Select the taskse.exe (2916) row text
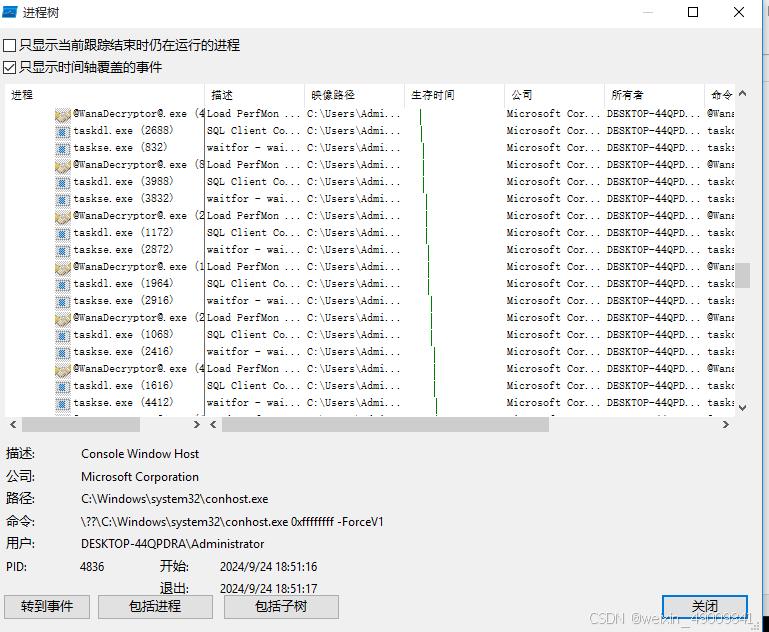 click(x=123, y=301)
